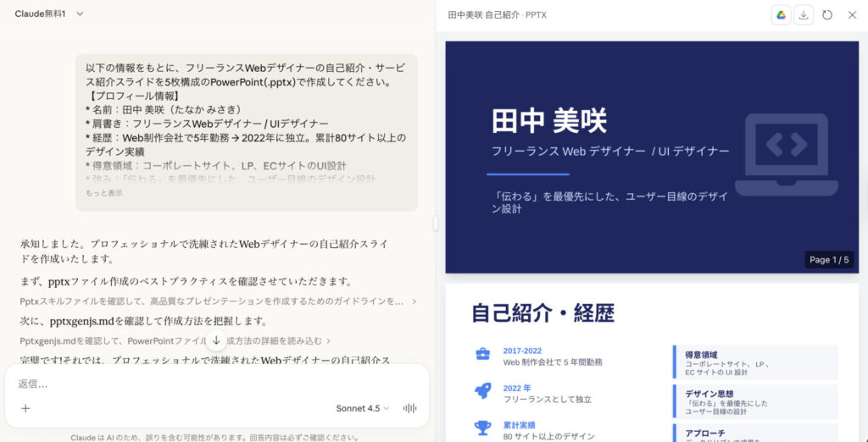868x442 pixels.
Task: Click the Page 1 / 5 indicator
Action: (827, 260)
